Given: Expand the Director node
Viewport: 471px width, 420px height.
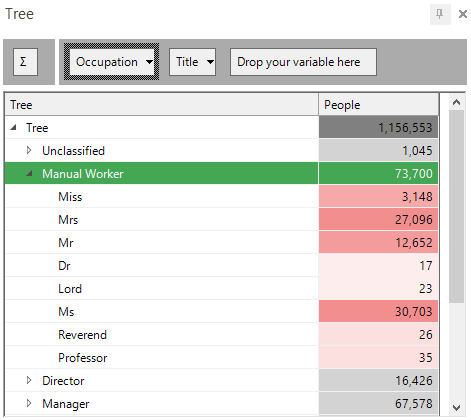Looking at the screenshot, I should pos(29,380).
